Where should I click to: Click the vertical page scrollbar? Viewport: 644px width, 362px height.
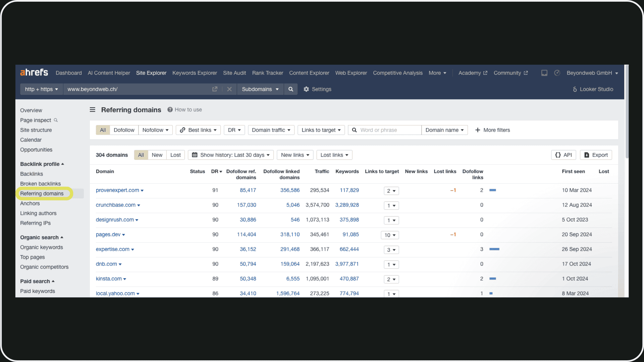click(x=627, y=112)
